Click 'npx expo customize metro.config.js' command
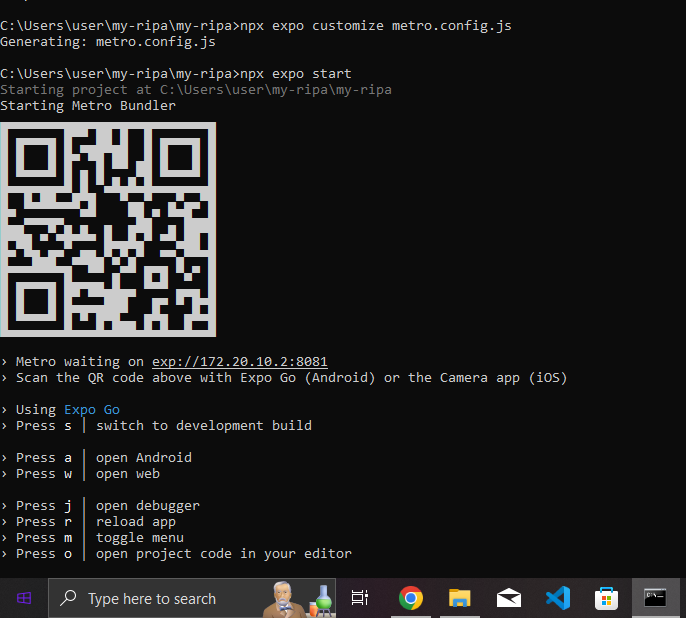Viewport: 686px width, 618px height. click(376, 26)
